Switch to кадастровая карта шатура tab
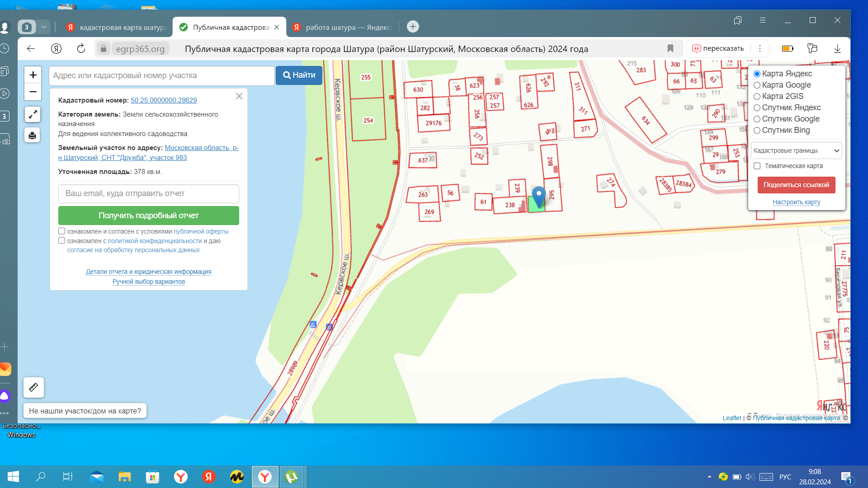This screenshot has height=488, width=868. (x=118, y=27)
